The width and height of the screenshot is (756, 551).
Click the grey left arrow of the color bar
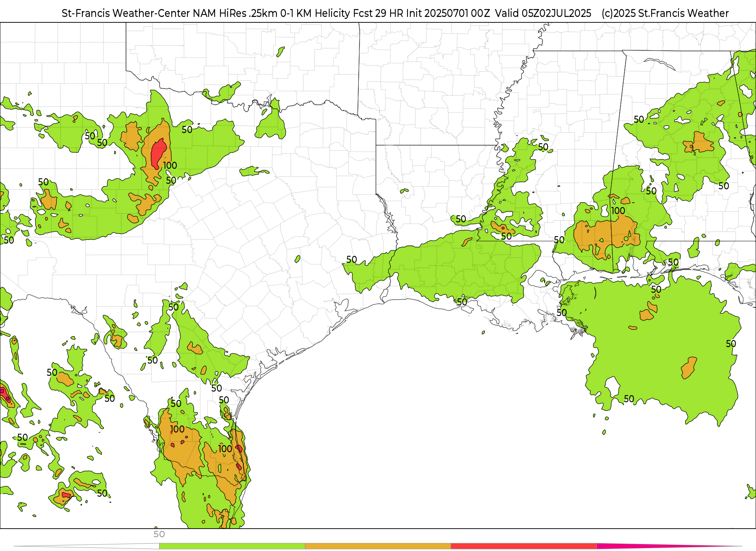[87, 546]
